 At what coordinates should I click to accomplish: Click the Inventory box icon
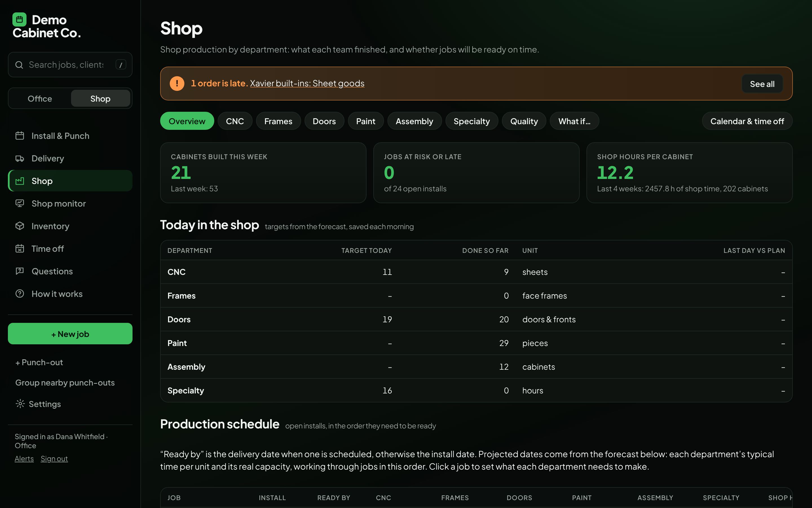pyautogui.click(x=20, y=226)
